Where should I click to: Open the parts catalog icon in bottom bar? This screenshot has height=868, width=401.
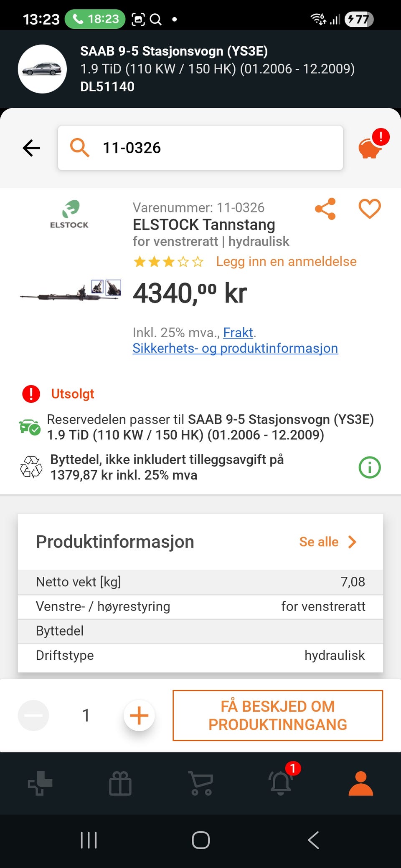40,783
